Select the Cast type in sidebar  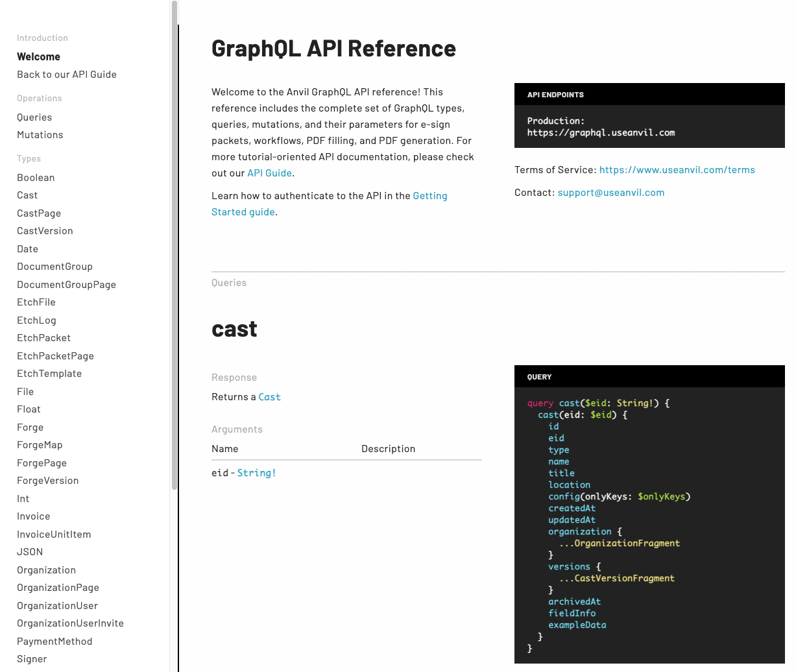coord(27,195)
